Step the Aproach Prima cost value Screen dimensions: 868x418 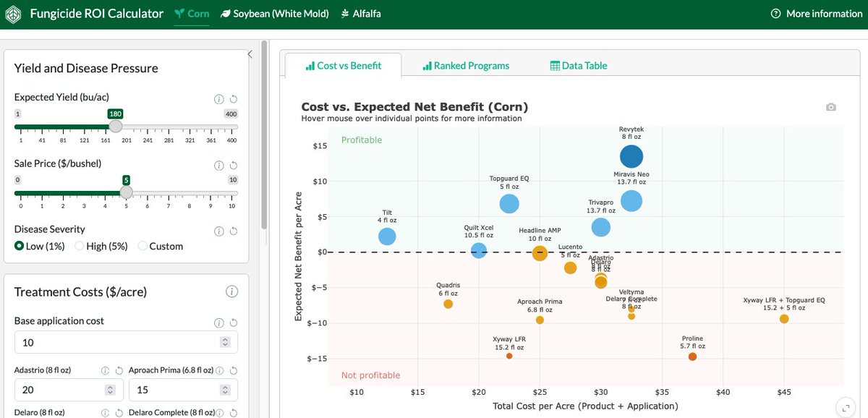224,390
